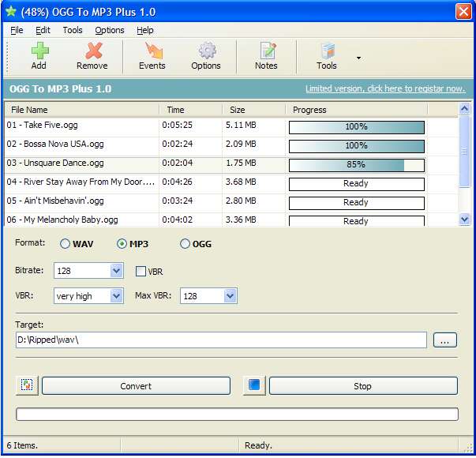
Task: Click the Ready progress bar for River Stay Away
Action: click(x=356, y=184)
